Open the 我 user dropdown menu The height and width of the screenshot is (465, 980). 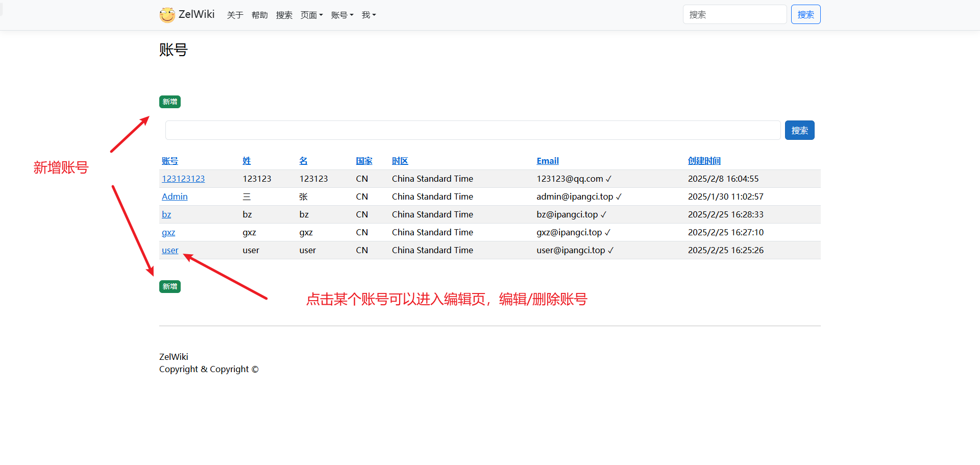[x=369, y=15]
